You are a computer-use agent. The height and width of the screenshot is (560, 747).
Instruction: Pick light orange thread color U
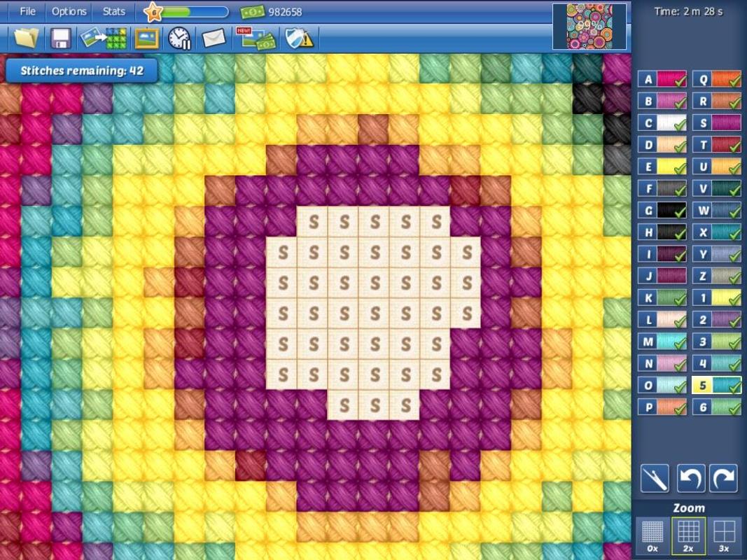click(716, 167)
